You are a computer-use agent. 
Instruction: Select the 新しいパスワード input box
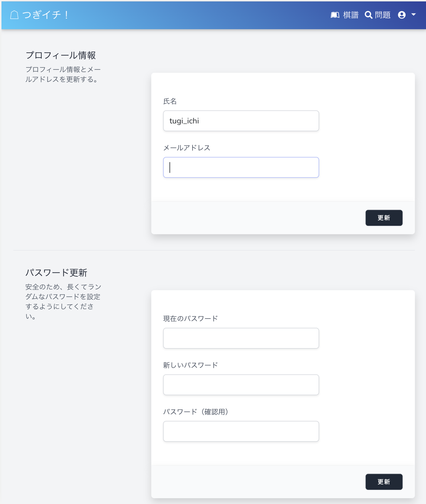point(241,385)
